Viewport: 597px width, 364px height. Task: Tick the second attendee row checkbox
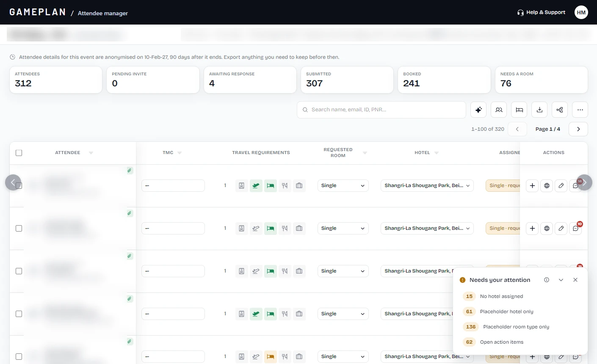click(x=19, y=228)
